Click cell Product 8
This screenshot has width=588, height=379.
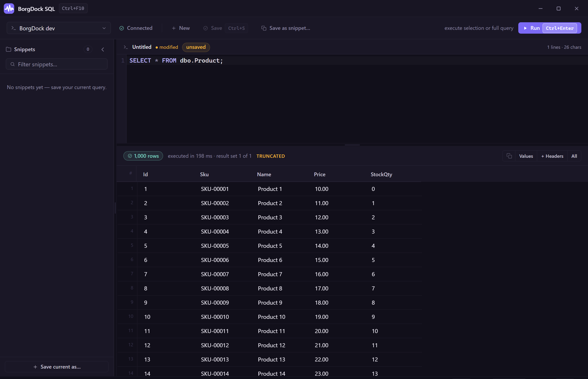click(270, 289)
